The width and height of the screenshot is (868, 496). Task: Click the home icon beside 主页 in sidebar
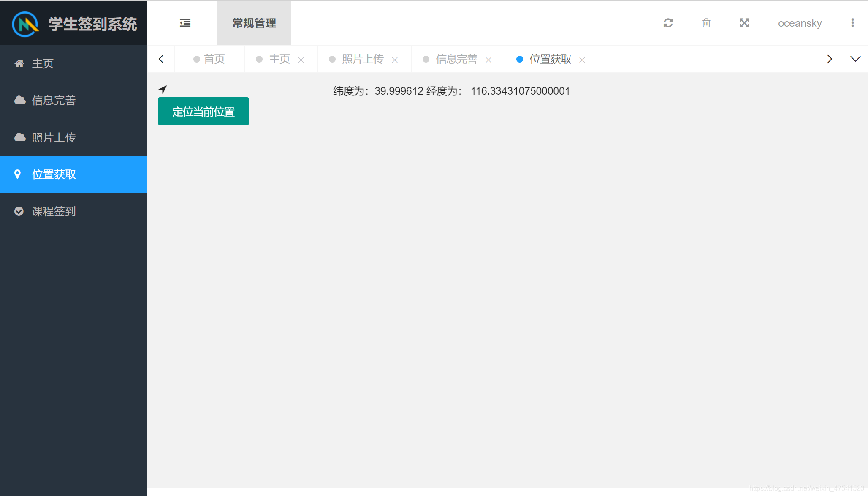[19, 63]
